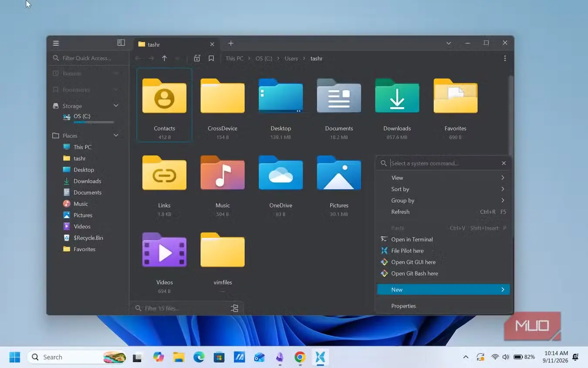
Task: Close the tashr tab
Action: pyautogui.click(x=212, y=44)
